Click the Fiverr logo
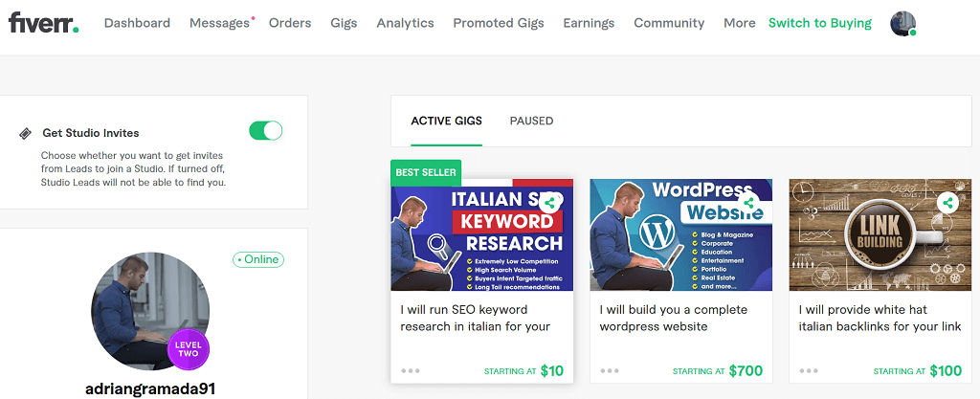This screenshot has height=399, width=980. pyautogui.click(x=43, y=22)
